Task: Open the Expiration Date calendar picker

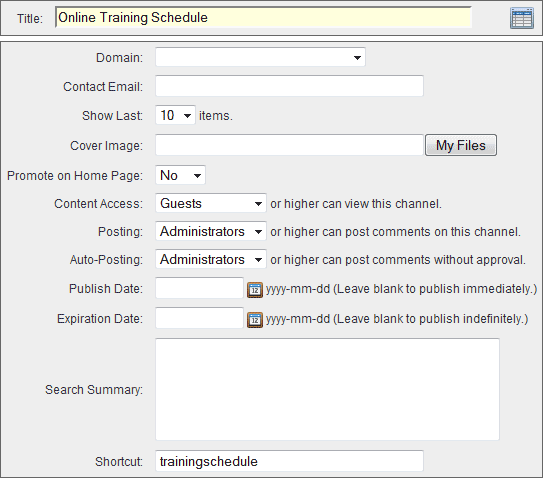Action: click(x=255, y=320)
